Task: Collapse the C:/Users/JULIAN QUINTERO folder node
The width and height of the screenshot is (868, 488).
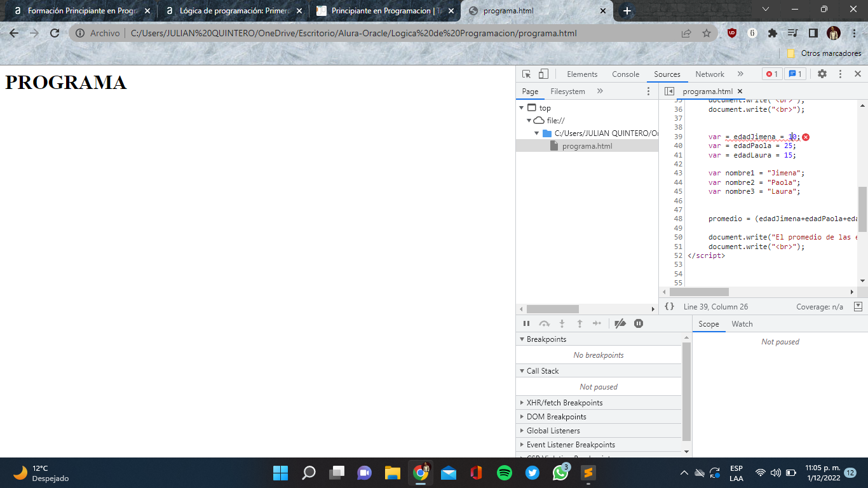Action: [x=536, y=133]
